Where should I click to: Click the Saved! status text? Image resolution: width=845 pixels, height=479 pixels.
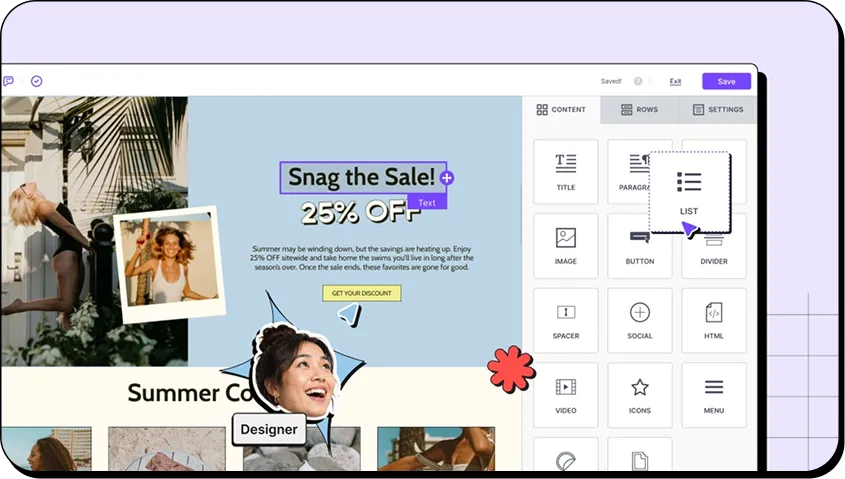611,81
